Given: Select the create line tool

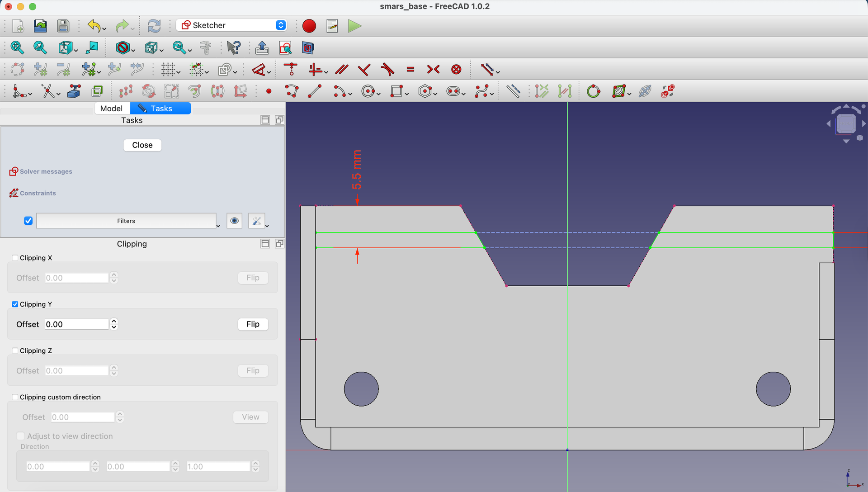Looking at the screenshot, I should point(315,91).
